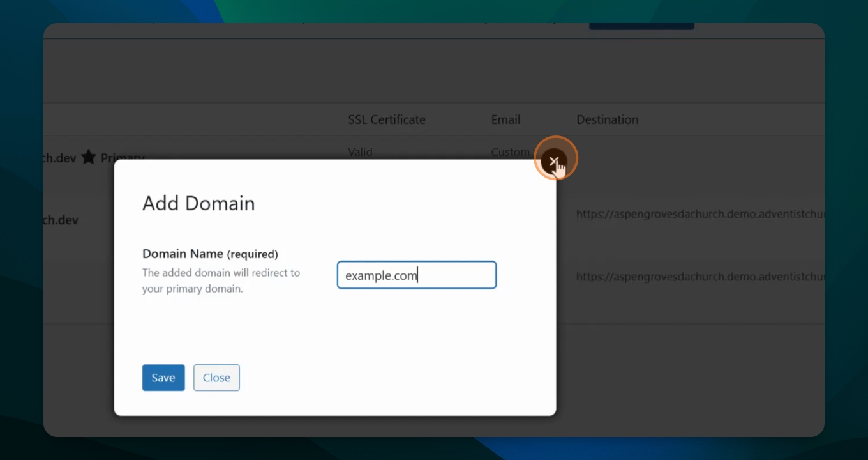Click the Custom email value
This screenshot has height=460, width=868.
click(x=510, y=152)
